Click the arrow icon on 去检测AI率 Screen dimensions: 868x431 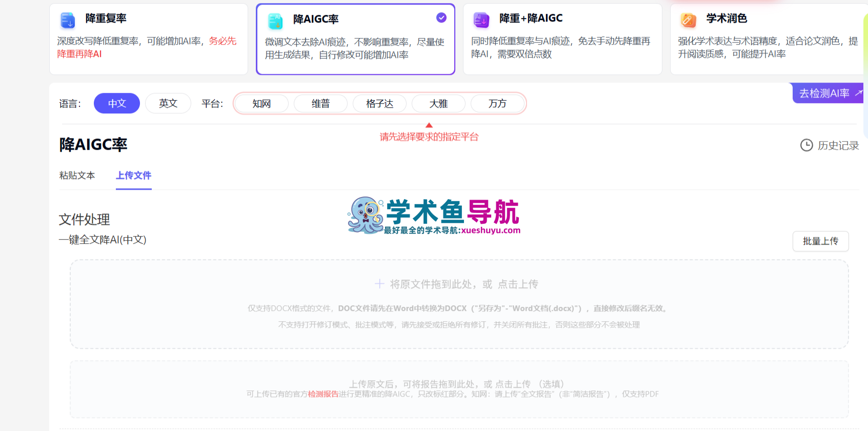[858, 93]
